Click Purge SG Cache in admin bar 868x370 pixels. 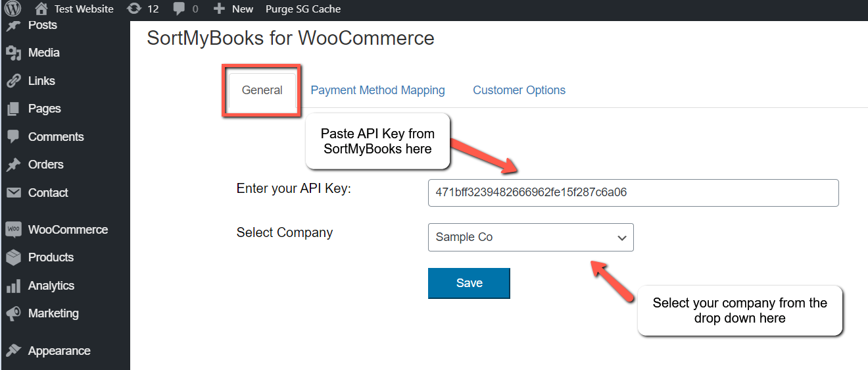(x=302, y=9)
